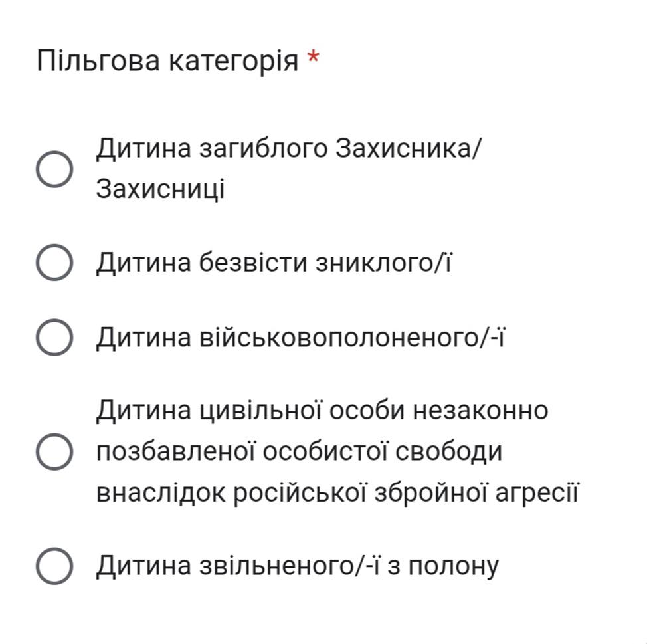Viewport: 647px width, 644px height.
Task: Click the 'Дитина цивільної особи незаконно' text line
Action: [x=322, y=410]
